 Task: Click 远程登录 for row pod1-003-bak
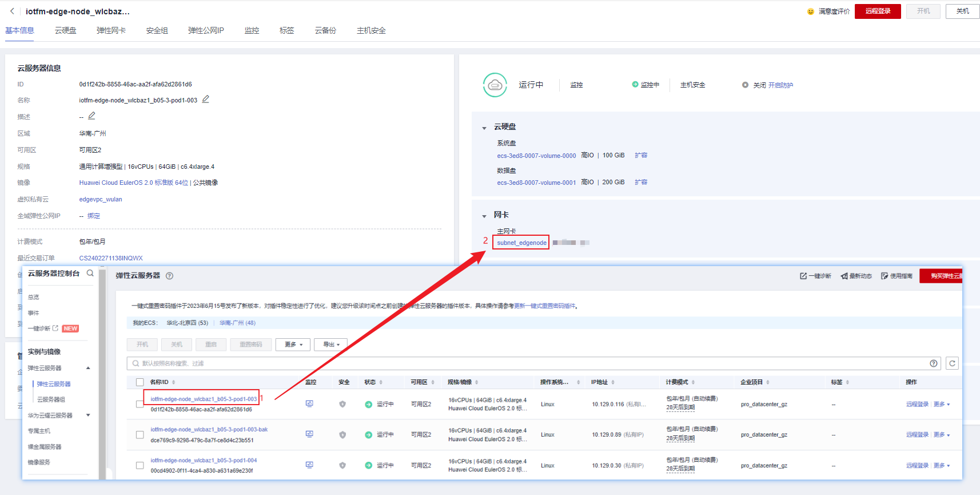pyautogui.click(x=917, y=434)
